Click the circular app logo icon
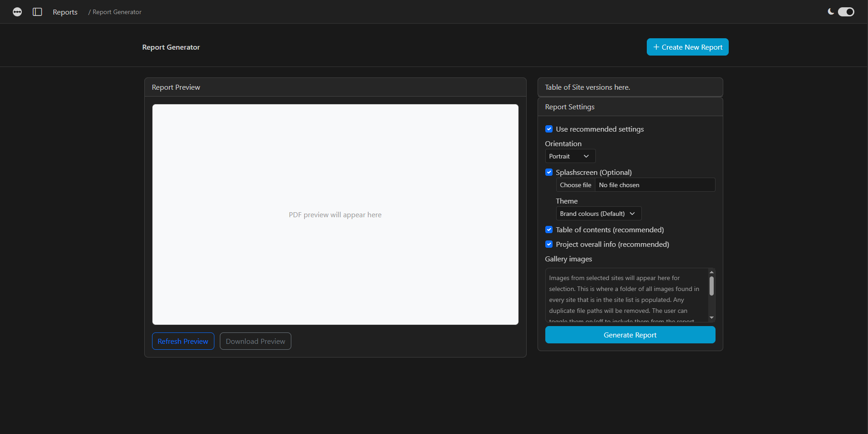Image resolution: width=868 pixels, height=434 pixels. (17, 12)
